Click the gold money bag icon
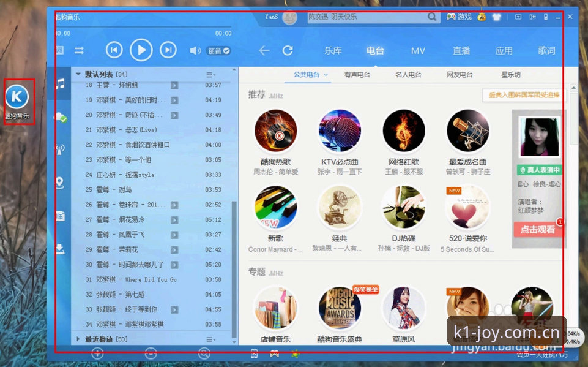 (x=482, y=17)
